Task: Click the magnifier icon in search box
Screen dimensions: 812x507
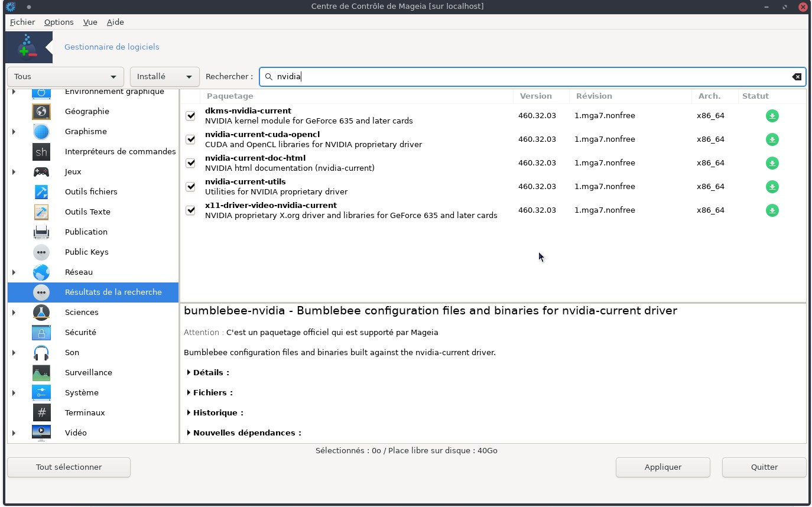Action: coord(269,77)
